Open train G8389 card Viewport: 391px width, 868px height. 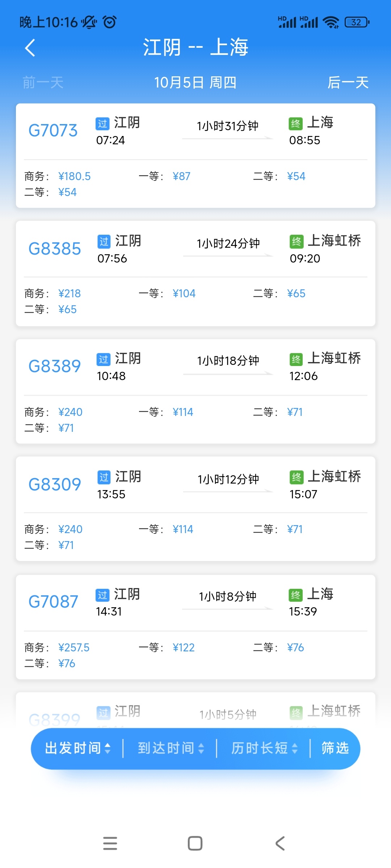[x=54, y=366]
